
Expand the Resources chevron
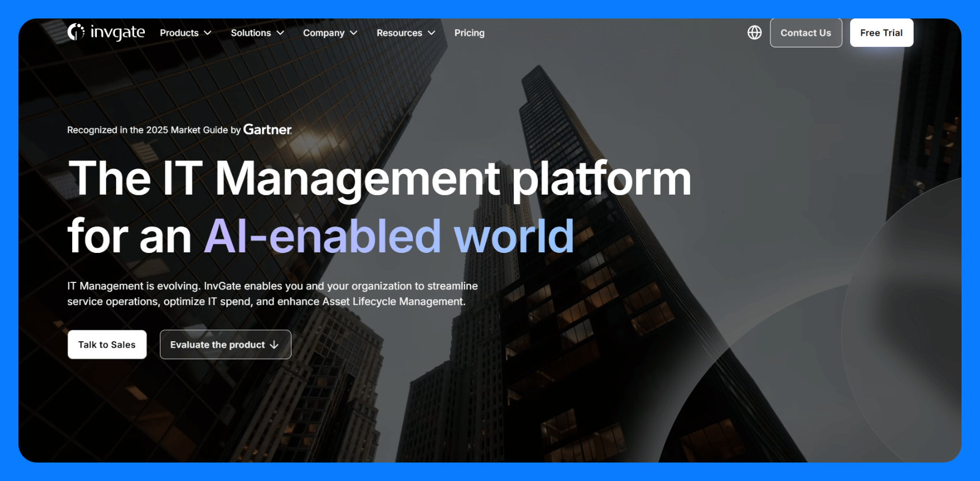point(431,33)
